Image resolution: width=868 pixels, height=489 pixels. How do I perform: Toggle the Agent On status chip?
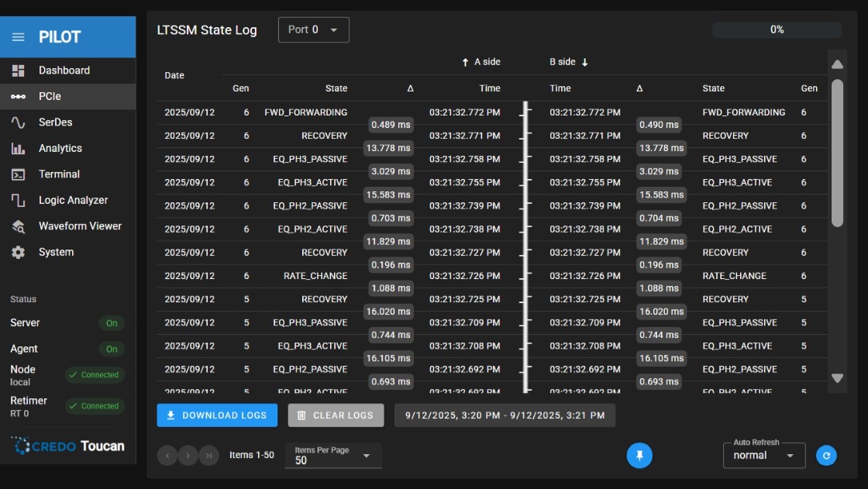(x=112, y=350)
